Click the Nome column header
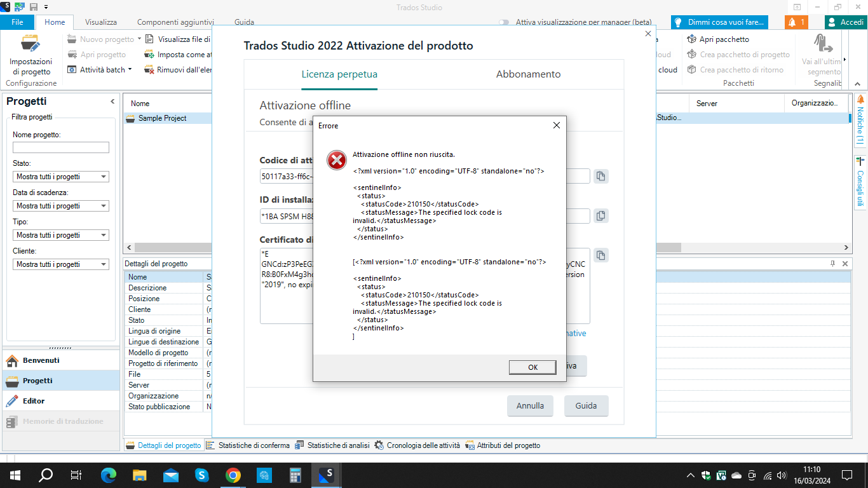This screenshot has width=868, height=488. click(x=140, y=104)
